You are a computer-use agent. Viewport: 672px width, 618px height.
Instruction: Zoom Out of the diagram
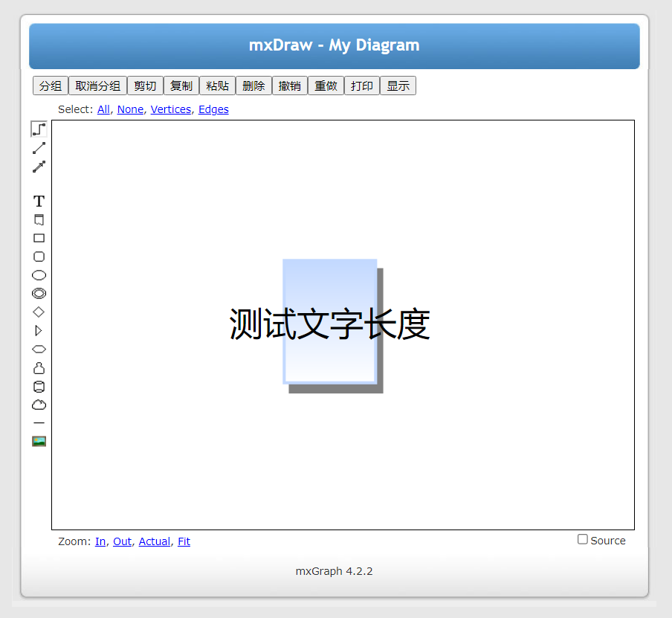coord(122,541)
